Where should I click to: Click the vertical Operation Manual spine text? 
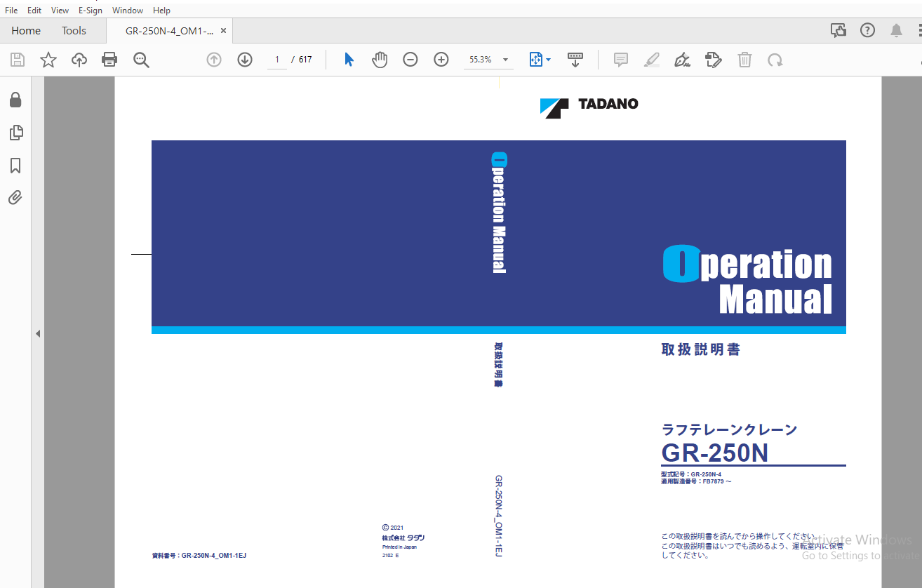(x=499, y=213)
